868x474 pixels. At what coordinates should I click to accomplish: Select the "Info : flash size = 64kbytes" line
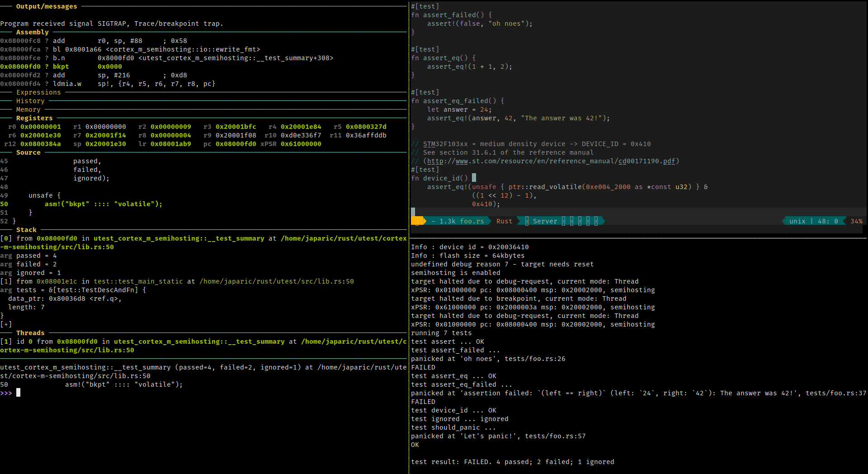click(468, 256)
